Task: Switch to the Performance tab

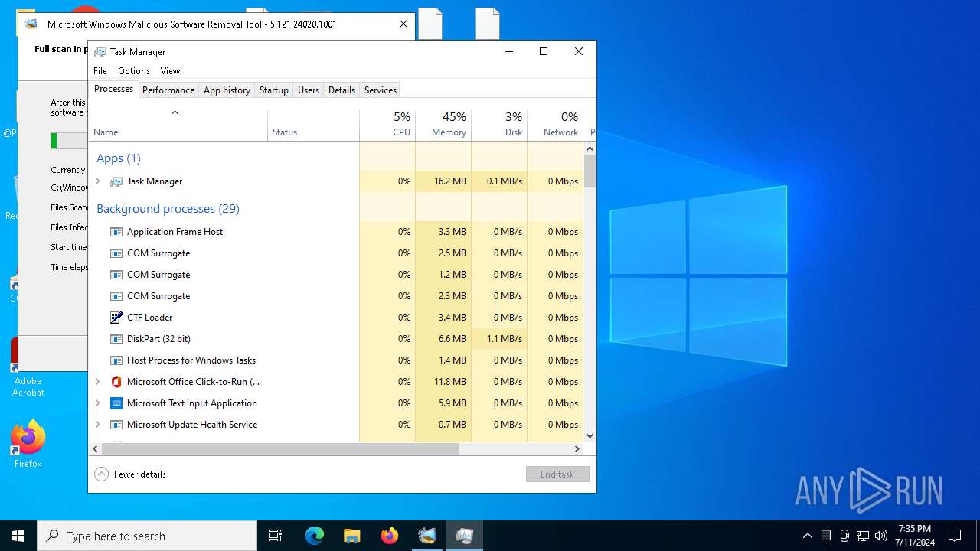Action: point(168,90)
